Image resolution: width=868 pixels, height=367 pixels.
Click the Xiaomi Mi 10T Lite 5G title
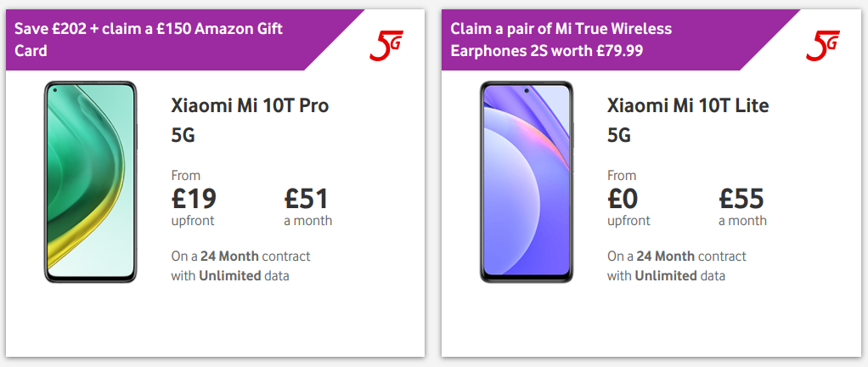(x=688, y=120)
